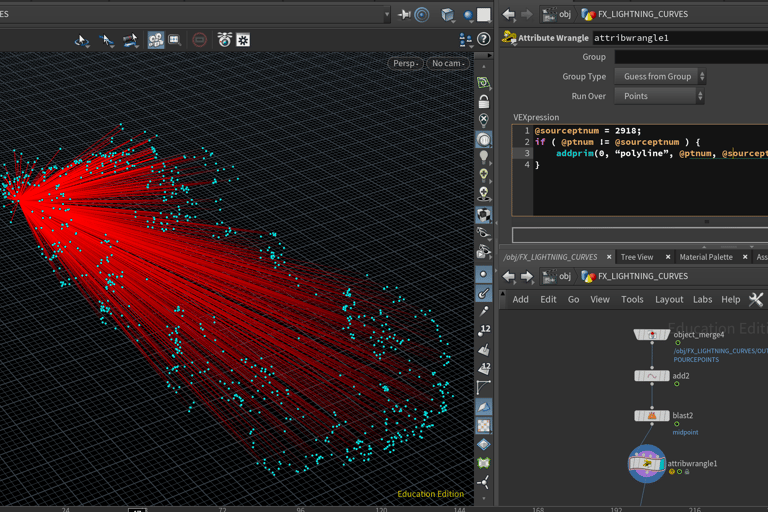The height and width of the screenshot is (512, 768).
Task: Select the rotate-selection arrow tool
Action: click(82, 40)
